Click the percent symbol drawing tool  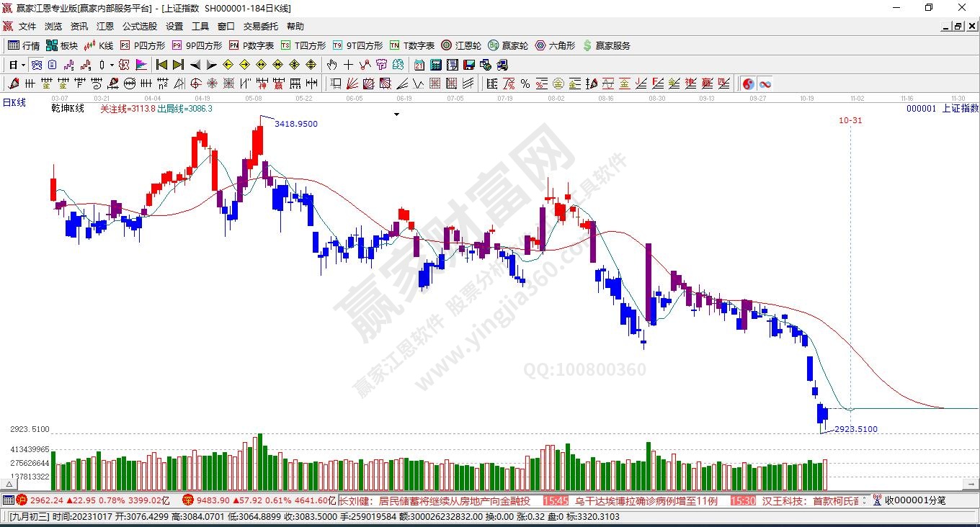[x=525, y=84]
